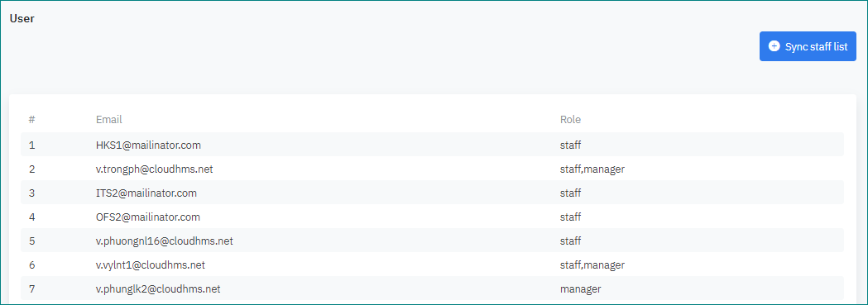This screenshot has height=305, width=868.
Task: Click the staff role of v.phuongnl16
Action: click(x=571, y=241)
